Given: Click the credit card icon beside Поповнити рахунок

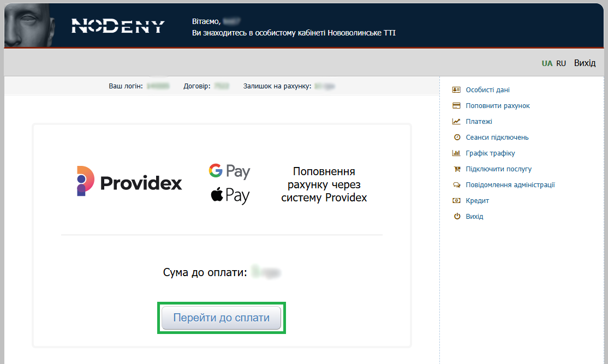Looking at the screenshot, I should click(x=456, y=106).
